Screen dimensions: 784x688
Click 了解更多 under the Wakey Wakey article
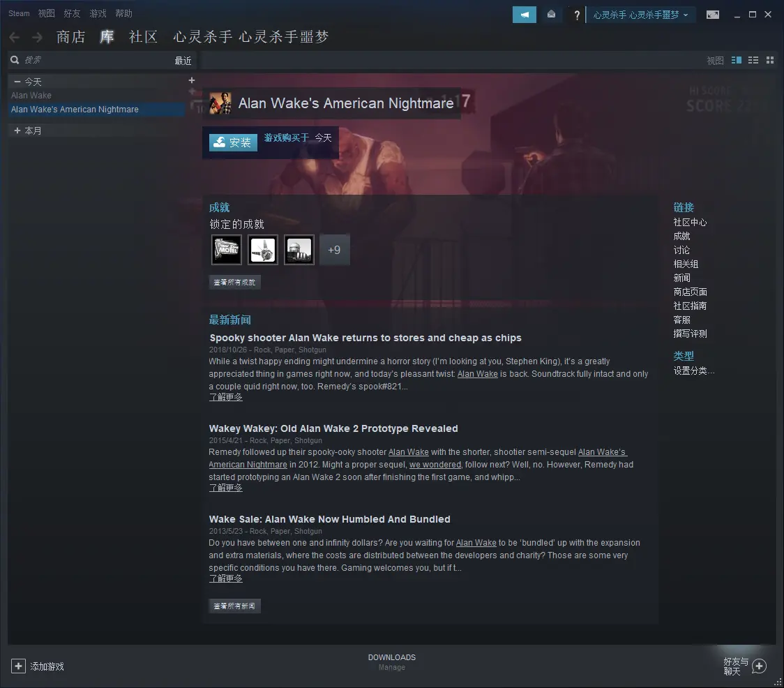pyautogui.click(x=225, y=488)
